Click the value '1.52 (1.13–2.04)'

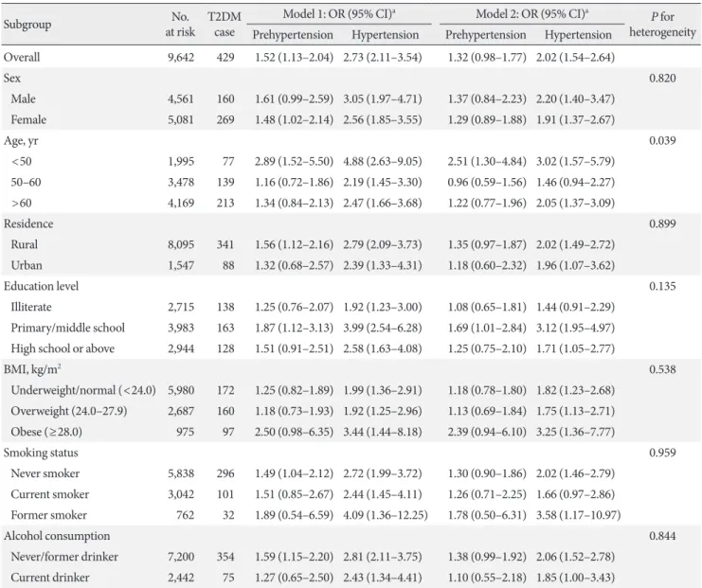[294, 57]
